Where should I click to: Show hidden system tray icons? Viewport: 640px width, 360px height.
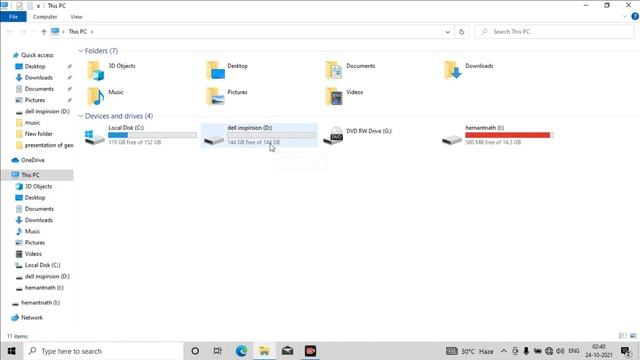tap(504, 351)
